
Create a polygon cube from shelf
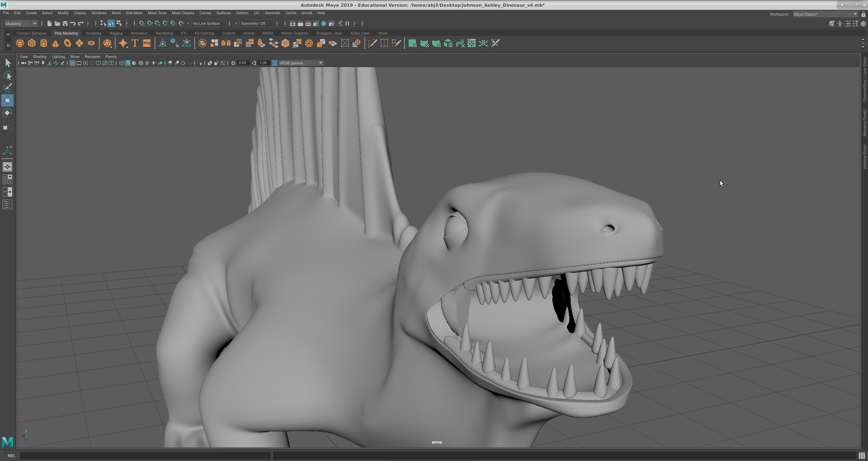pos(32,43)
